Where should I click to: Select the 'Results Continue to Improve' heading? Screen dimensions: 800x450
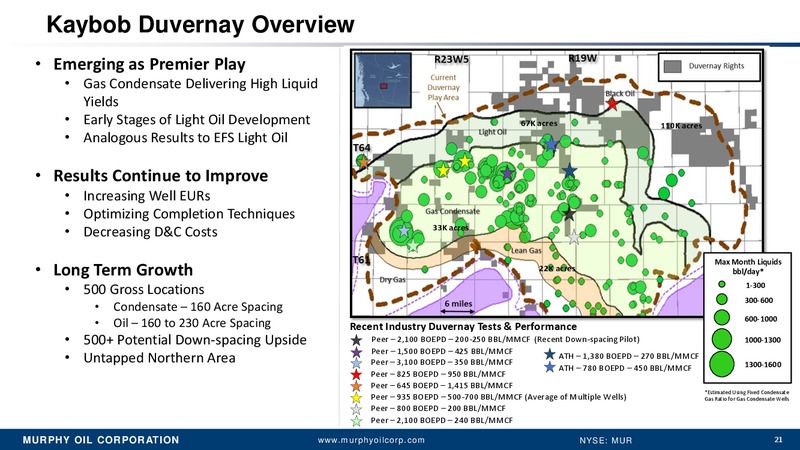[x=161, y=176]
